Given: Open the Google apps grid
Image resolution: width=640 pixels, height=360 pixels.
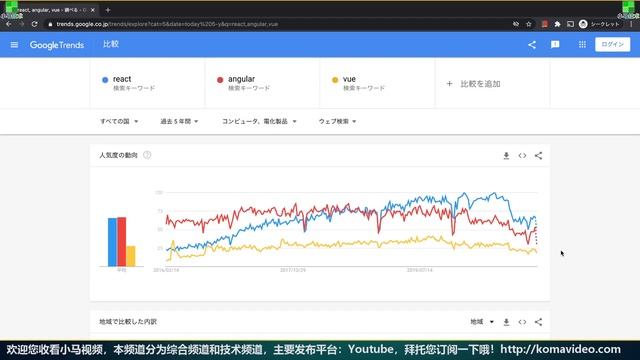Looking at the screenshot, I should [582, 44].
